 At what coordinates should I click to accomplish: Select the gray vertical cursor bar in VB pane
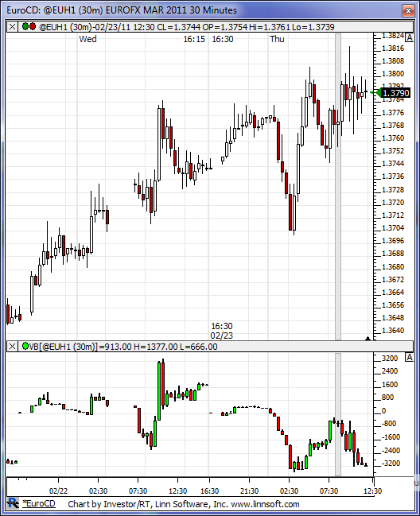pyautogui.click(x=338, y=415)
